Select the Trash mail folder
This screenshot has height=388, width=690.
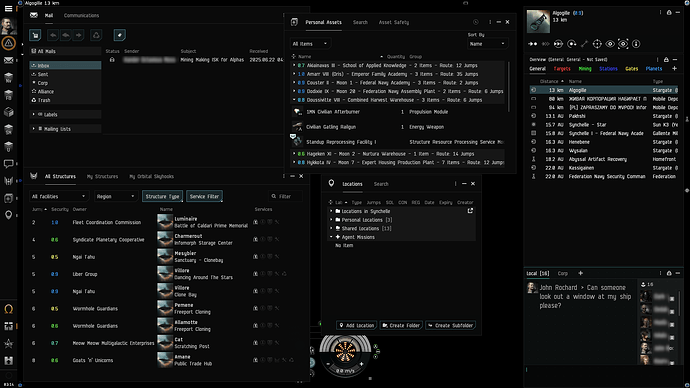coord(65,100)
